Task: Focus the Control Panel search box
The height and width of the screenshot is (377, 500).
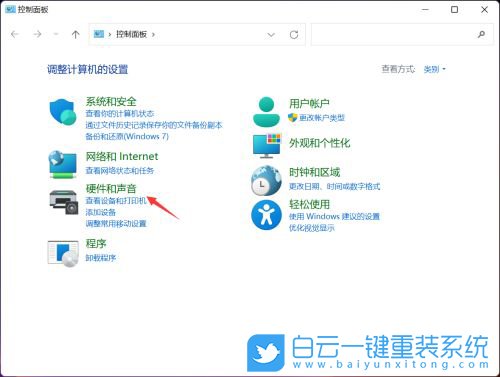Action: coord(402,34)
